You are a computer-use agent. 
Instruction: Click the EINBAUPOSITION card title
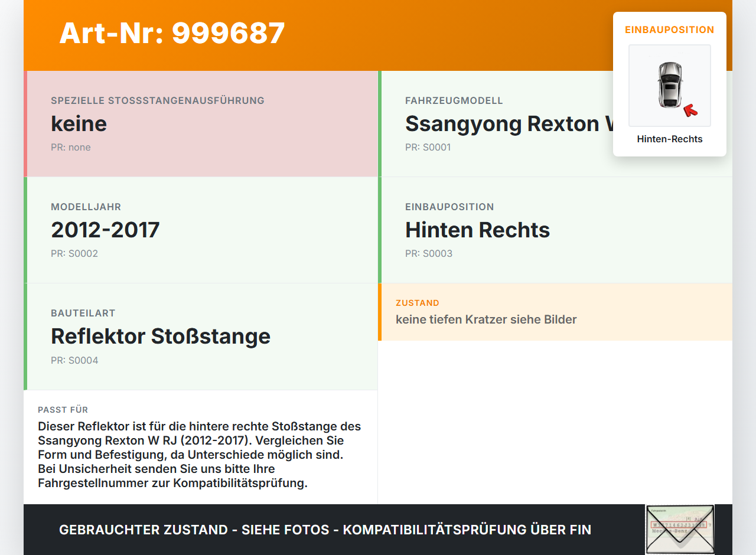(670, 30)
